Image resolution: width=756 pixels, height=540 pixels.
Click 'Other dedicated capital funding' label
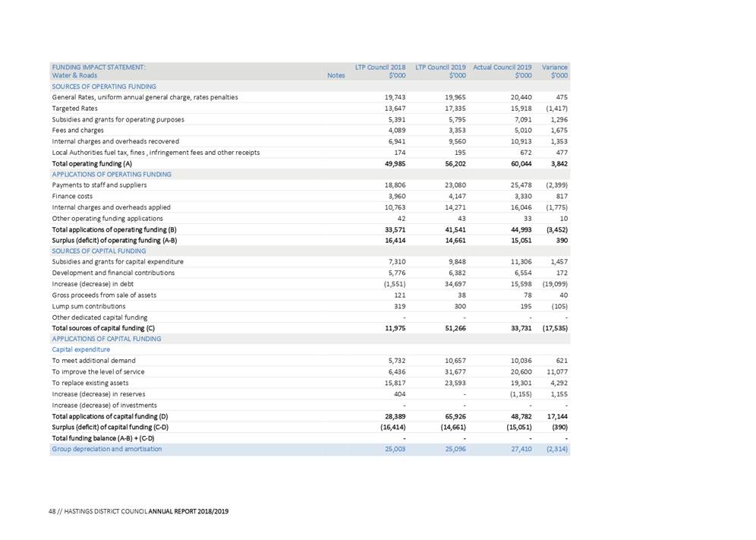tap(99, 317)
